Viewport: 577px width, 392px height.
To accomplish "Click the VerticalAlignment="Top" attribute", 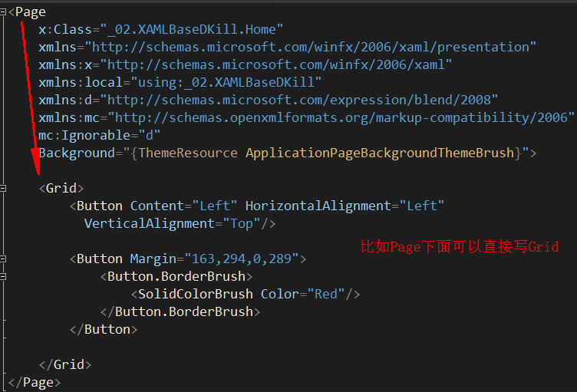I will 172,223.
